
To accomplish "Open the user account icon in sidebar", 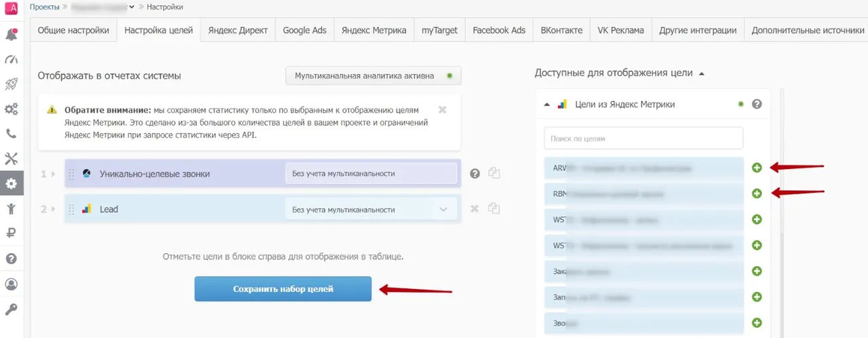I will click(x=11, y=284).
